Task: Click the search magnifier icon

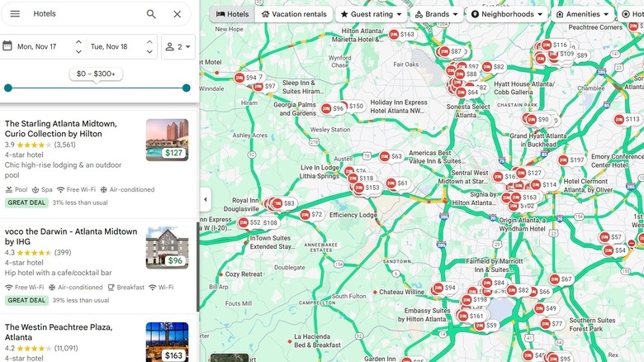Action: (151, 14)
